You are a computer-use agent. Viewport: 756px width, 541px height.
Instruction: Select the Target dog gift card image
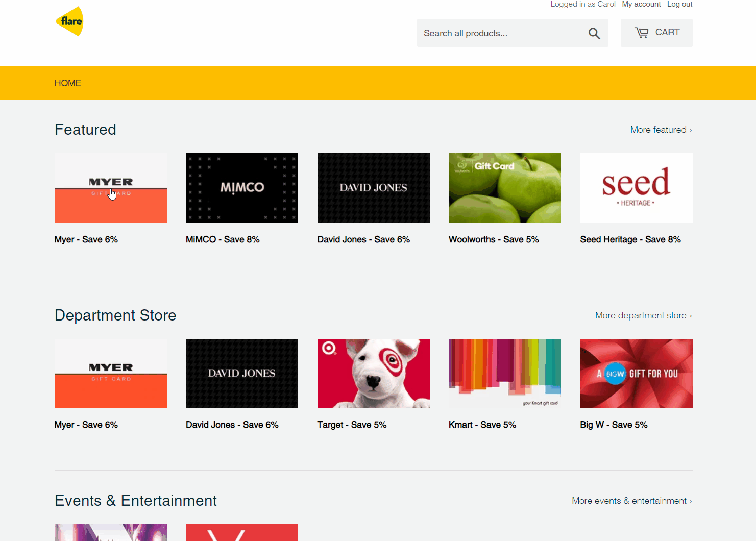click(x=373, y=373)
